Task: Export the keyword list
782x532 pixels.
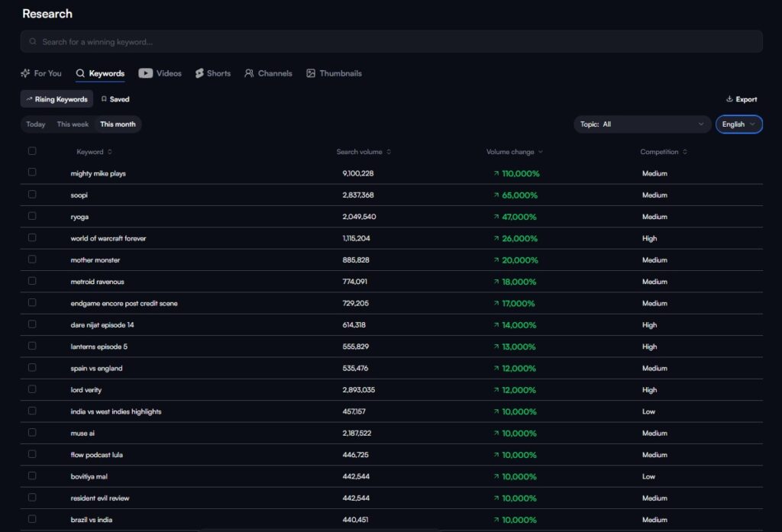Action: 742,99
